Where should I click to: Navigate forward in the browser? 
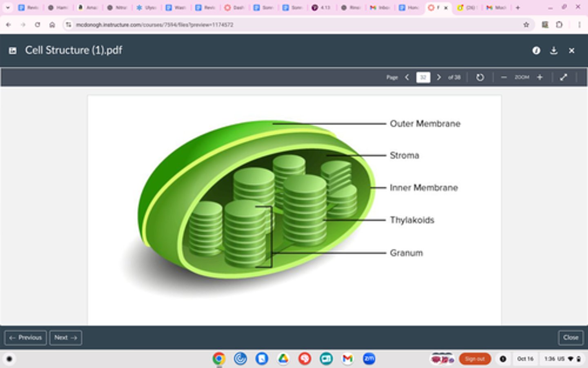pos(23,25)
